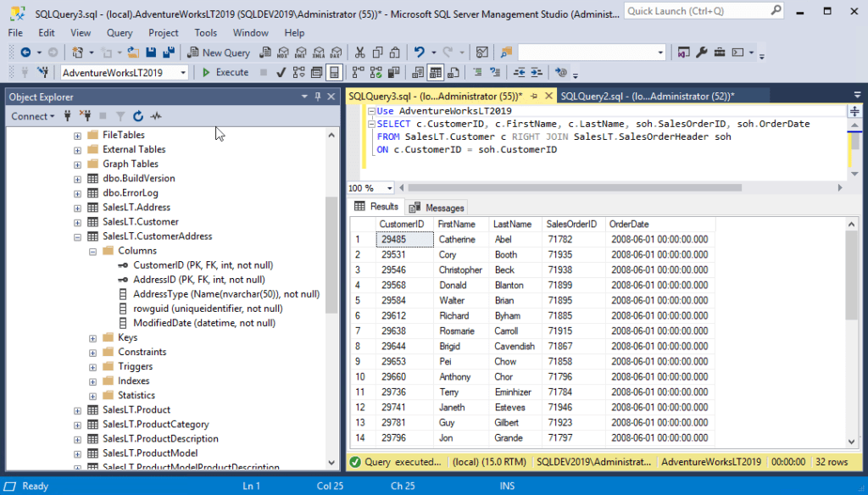
Task: Open the File menu
Action: [15, 33]
